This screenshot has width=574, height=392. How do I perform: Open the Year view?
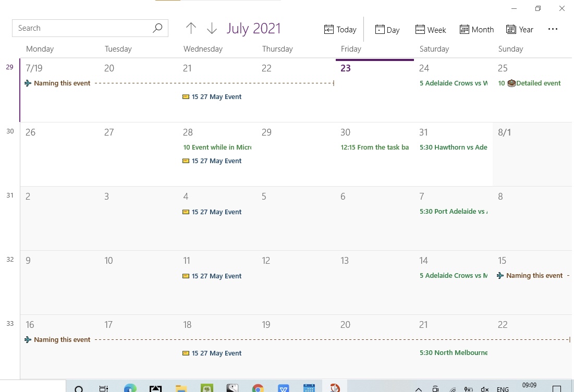pyautogui.click(x=520, y=30)
